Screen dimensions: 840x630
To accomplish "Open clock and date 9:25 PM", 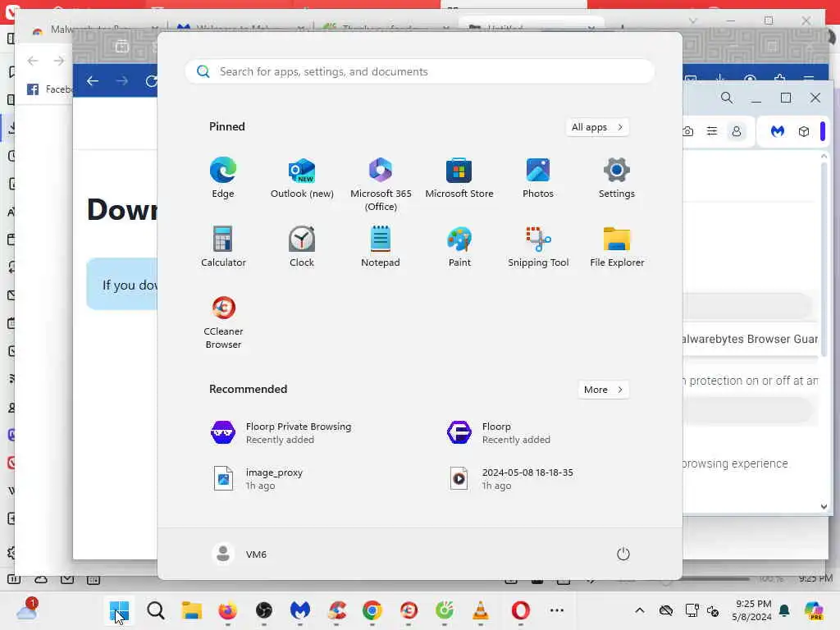I will tap(752, 610).
